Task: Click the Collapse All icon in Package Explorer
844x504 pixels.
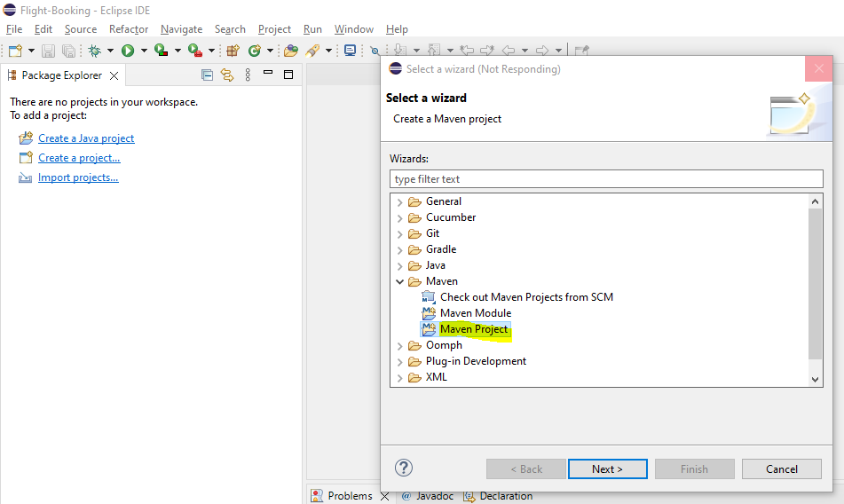Action: [x=208, y=75]
